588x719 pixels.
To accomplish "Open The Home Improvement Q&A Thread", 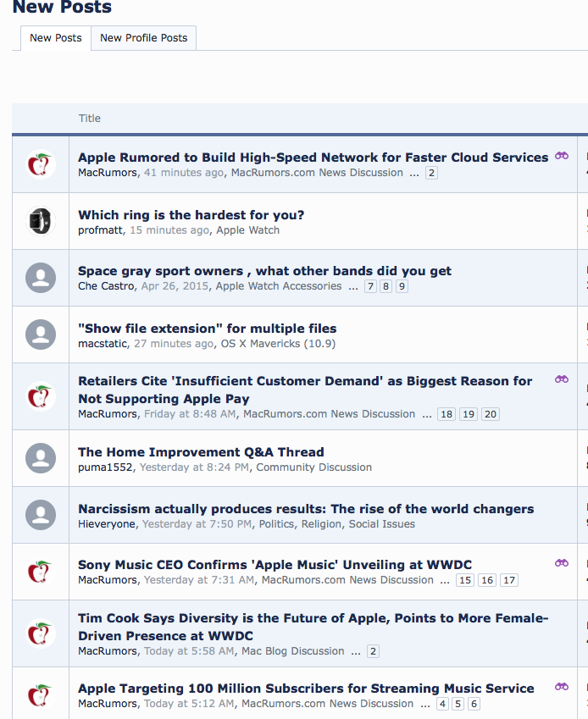I will click(201, 452).
